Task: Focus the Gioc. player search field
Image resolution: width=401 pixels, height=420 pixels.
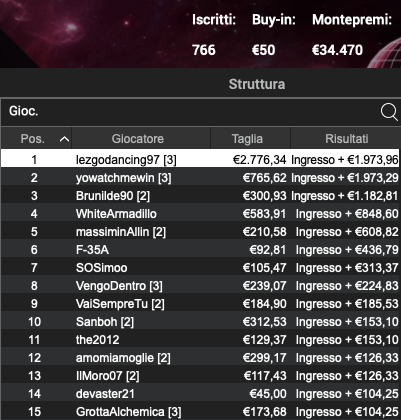Action: 190,111
